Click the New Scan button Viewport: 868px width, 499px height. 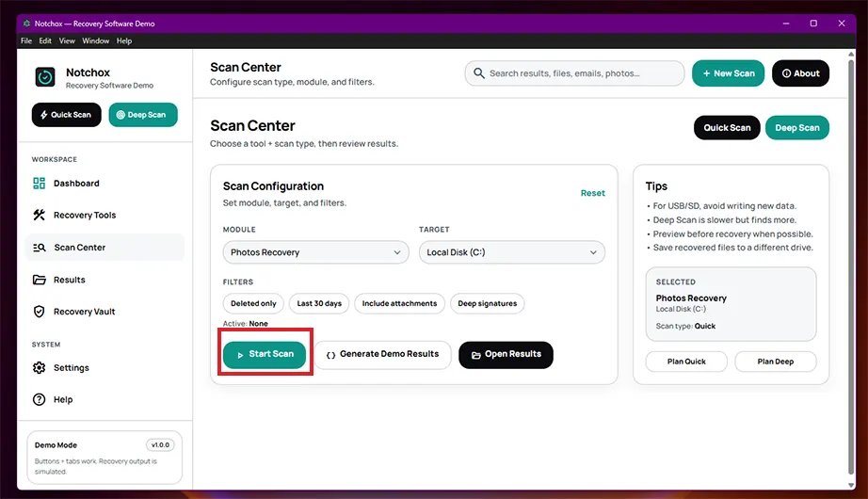tap(728, 73)
